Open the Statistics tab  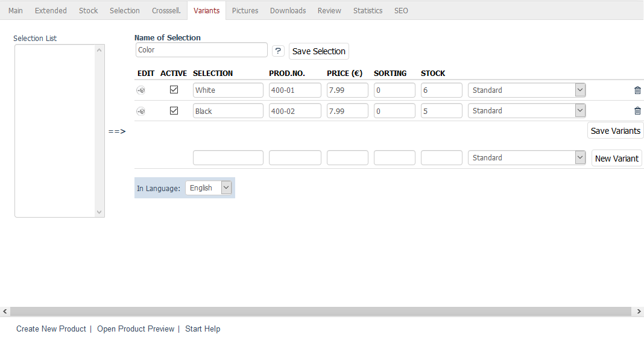(x=368, y=11)
